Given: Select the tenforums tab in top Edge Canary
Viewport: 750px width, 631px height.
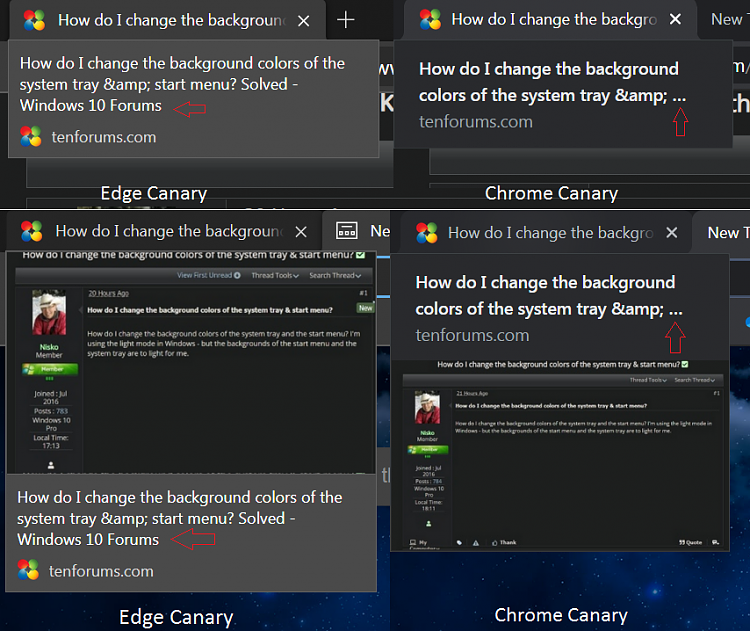Looking at the screenshot, I should tap(167, 20).
